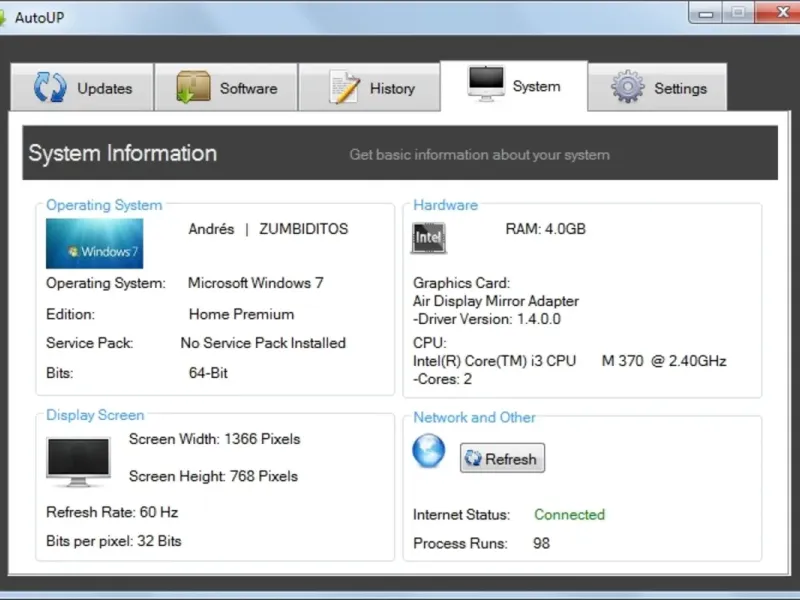This screenshot has width=800, height=600.
Task: Click the AutoUP app icon in title bar
Action: point(4,18)
